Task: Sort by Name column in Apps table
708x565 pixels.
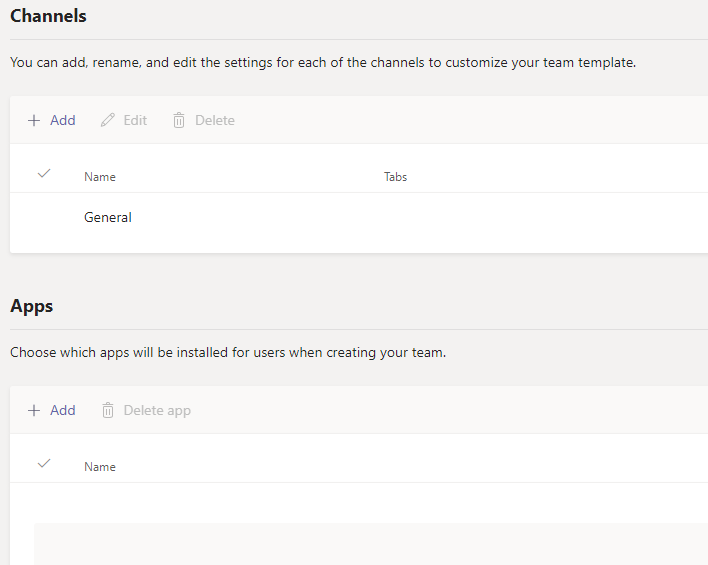Action: pos(100,467)
